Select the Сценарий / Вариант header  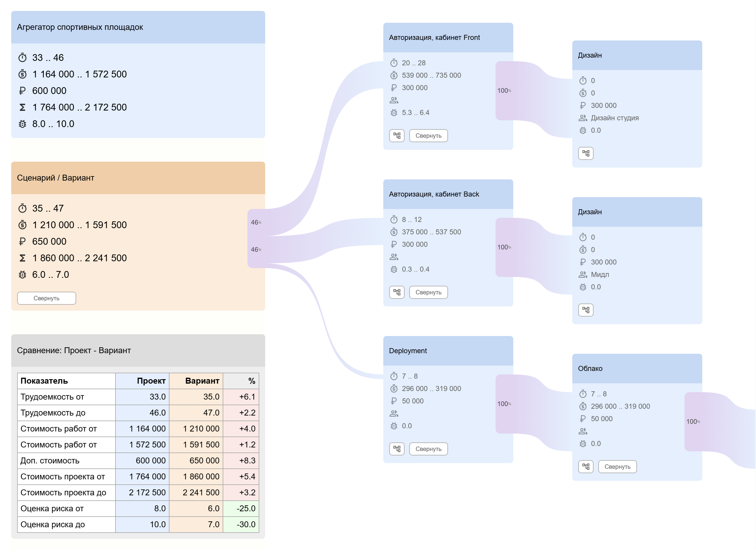(x=138, y=178)
